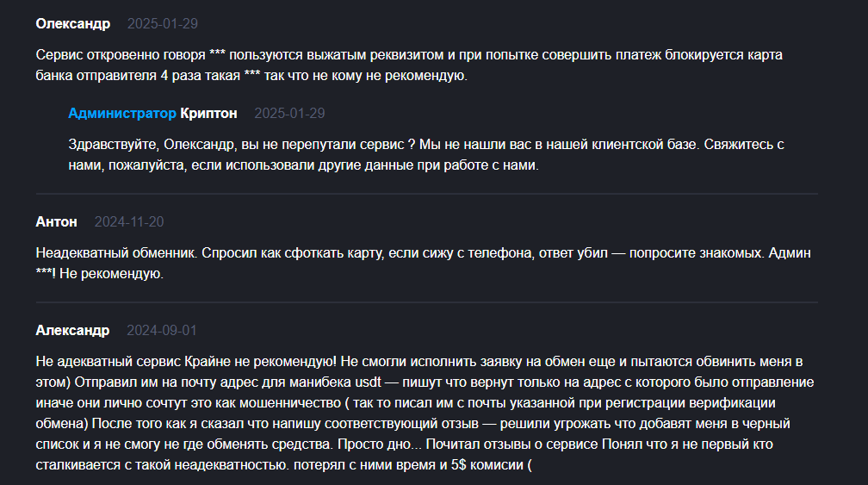Click the 2024-11-20 review date
The image size is (868, 485).
click(129, 222)
